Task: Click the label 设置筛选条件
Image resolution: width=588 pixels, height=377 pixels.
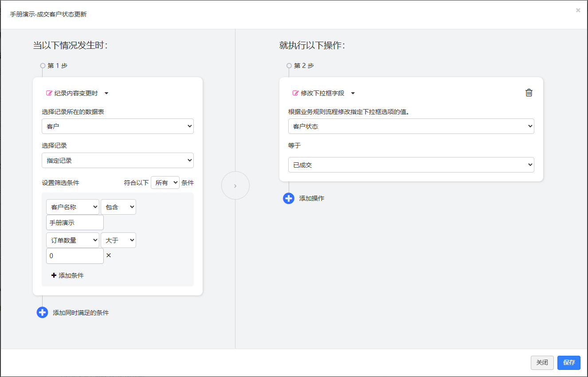Action: click(60, 183)
